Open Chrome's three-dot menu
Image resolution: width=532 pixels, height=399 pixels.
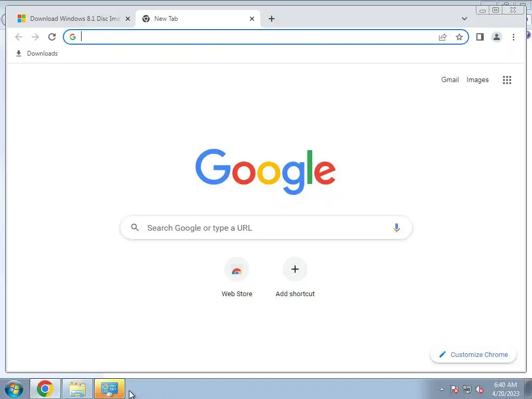513,37
